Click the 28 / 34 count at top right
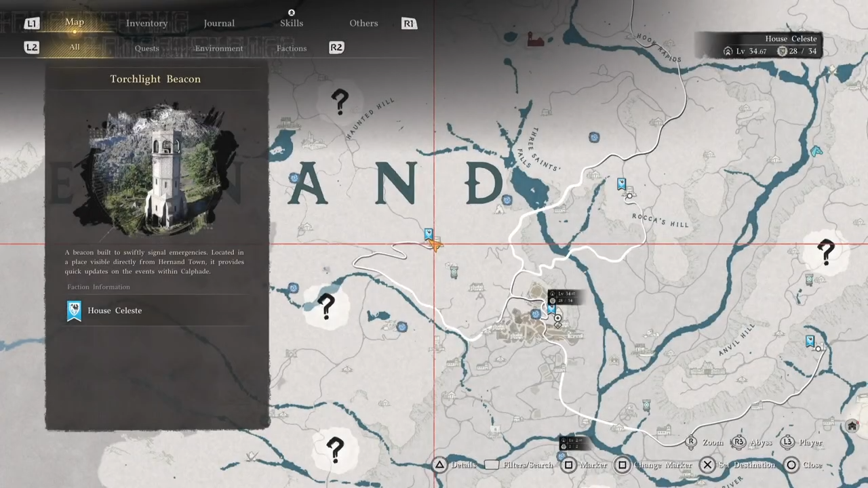 [x=802, y=52]
